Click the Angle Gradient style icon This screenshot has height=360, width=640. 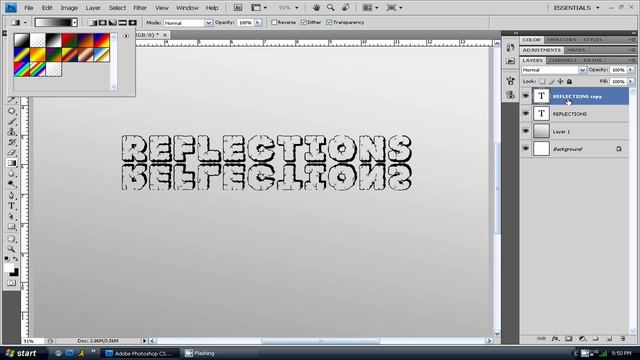113,23
